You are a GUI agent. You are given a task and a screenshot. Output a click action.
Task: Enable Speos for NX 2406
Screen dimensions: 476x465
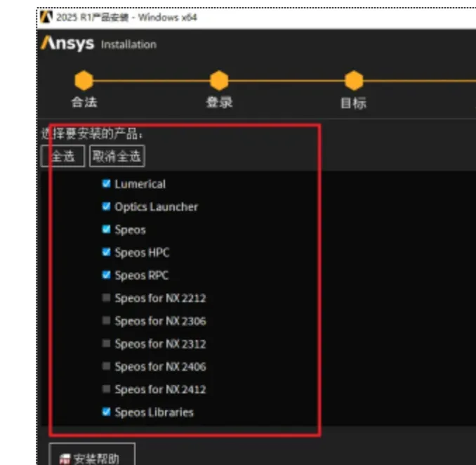tap(106, 366)
